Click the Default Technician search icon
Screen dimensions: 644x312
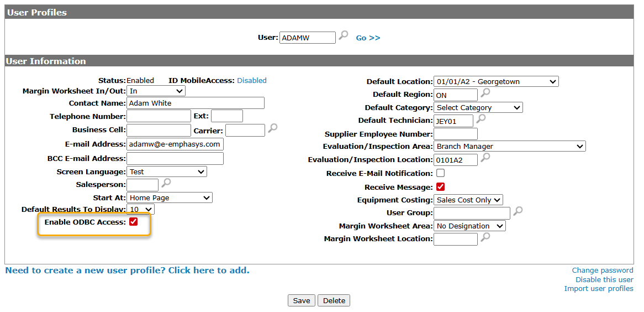click(481, 119)
